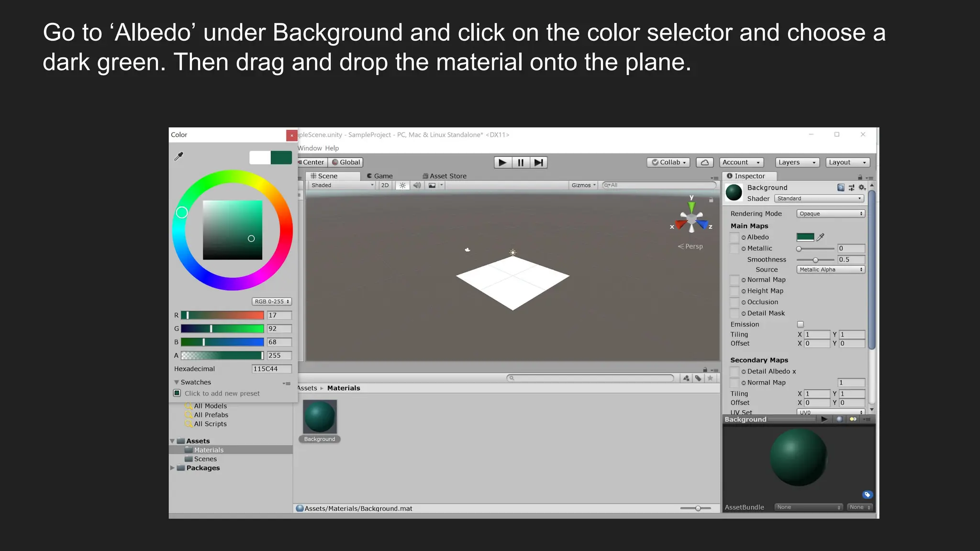Open the Rendering Mode Opaque dropdown
Image resolution: width=980 pixels, height=551 pixels.
pos(831,214)
